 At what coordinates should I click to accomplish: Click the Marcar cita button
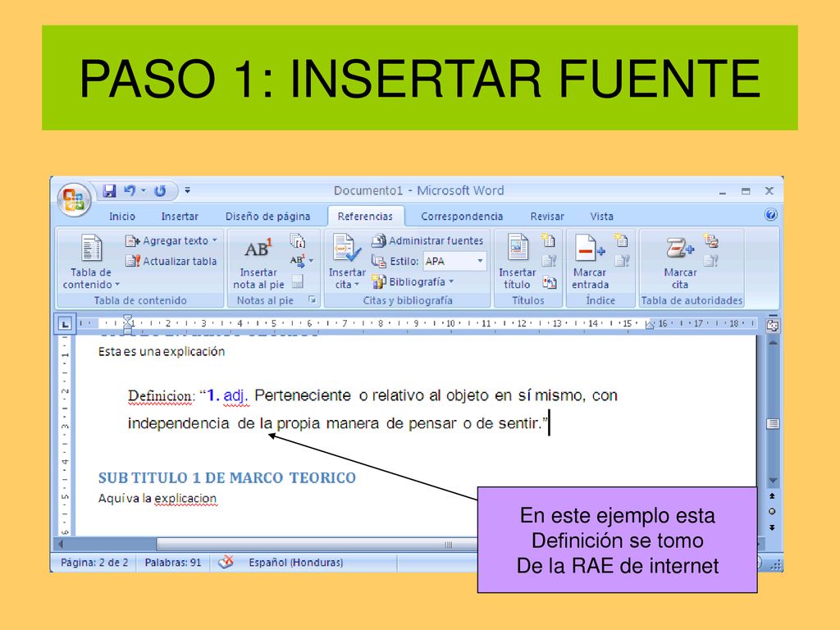point(680,262)
